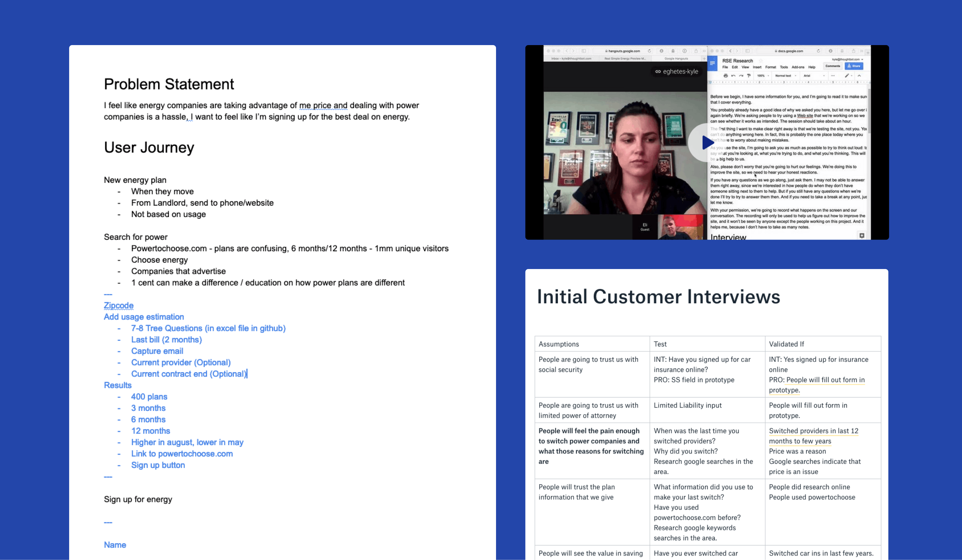This screenshot has width=962, height=560.
Task: Click the RSE Research document title
Action: (737, 61)
